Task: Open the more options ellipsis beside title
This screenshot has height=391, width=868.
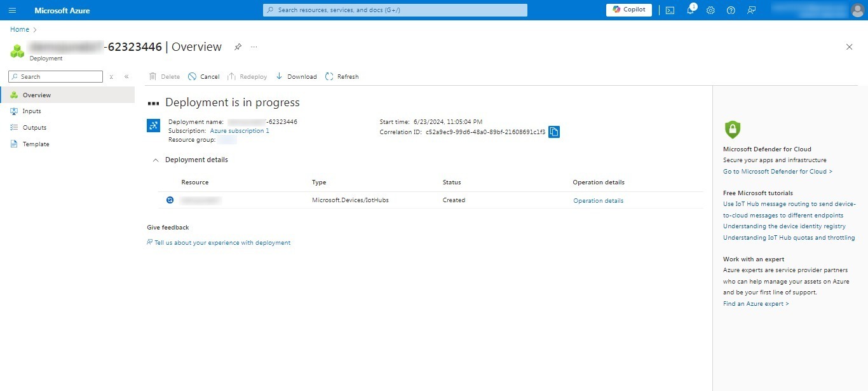Action: pyautogui.click(x=254, y=47)
